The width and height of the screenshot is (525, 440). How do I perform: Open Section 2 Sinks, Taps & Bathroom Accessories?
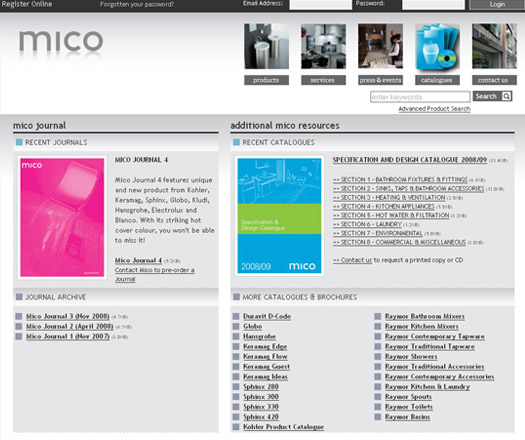click(x=408, y=189)
